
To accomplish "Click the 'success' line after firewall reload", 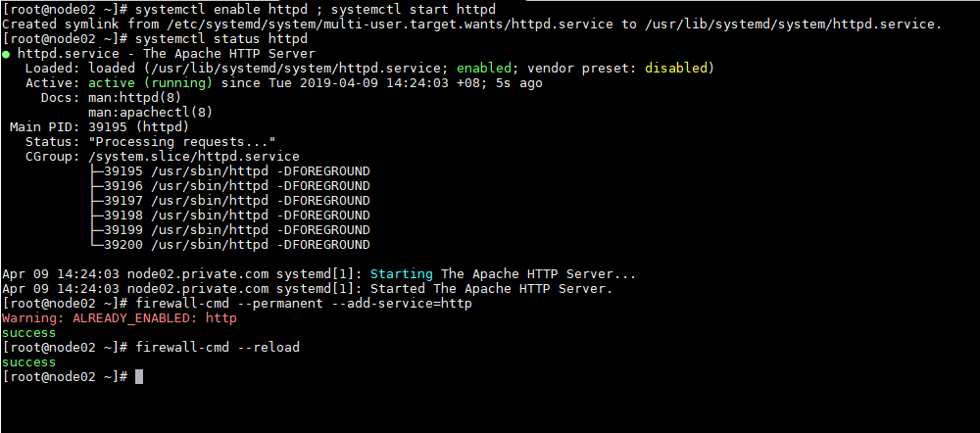I will (x=28, y=362).
